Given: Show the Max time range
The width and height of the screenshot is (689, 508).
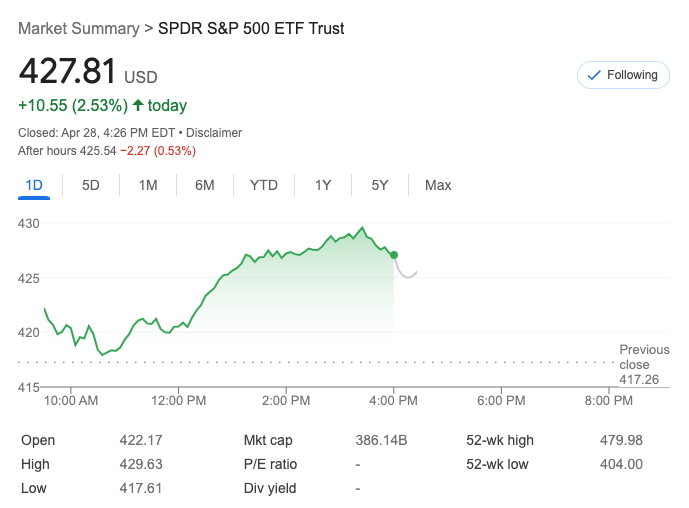Looking at the screenshot, I should point(438,185).
